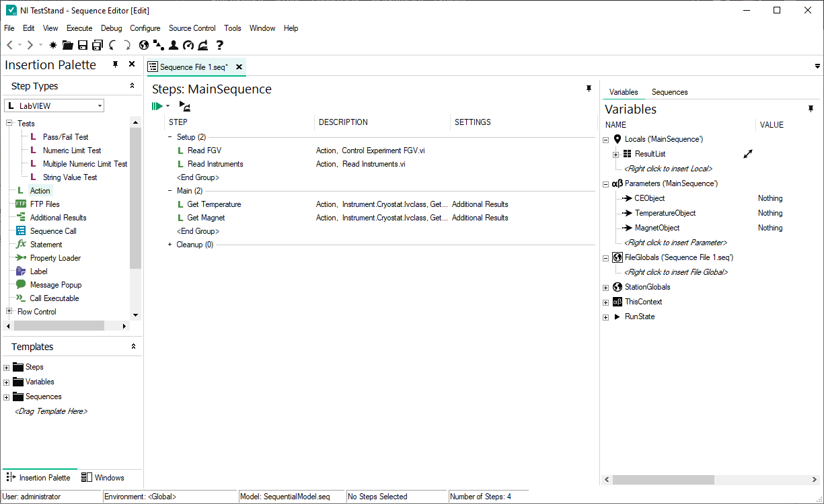
Task: Open the step type adapter dropdown showing LabVIEW
Action: pyautogui.click(x=100, y=106)
